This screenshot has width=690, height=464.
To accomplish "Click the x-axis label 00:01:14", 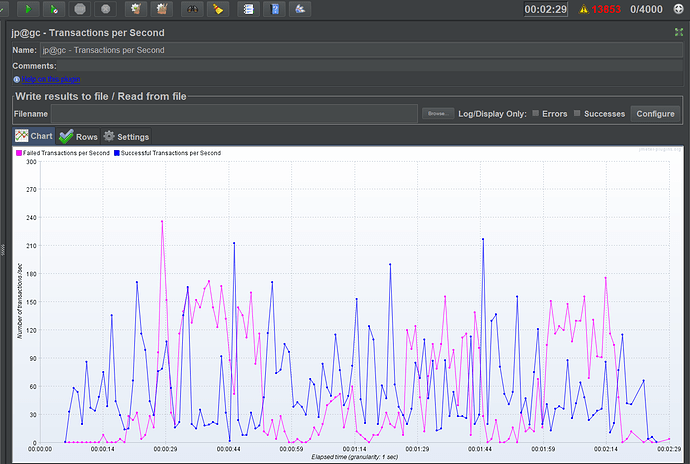I will (x=354, y=449).
